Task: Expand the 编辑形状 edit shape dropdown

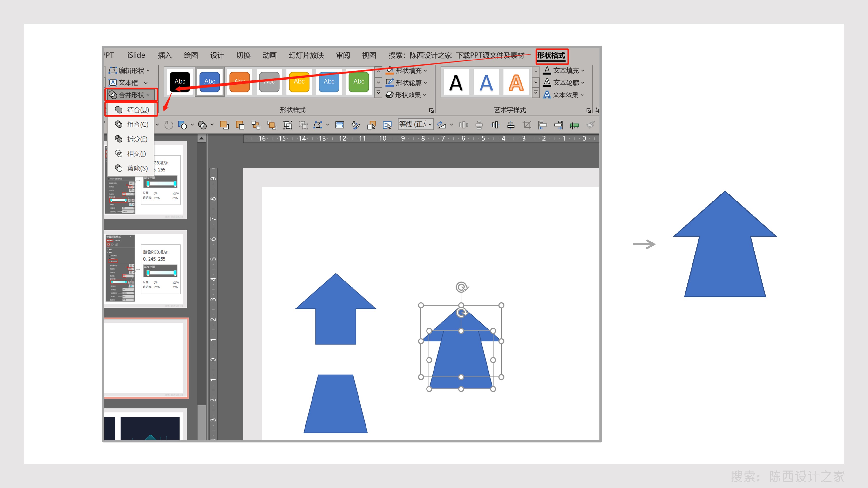Action: coord(130,70)
